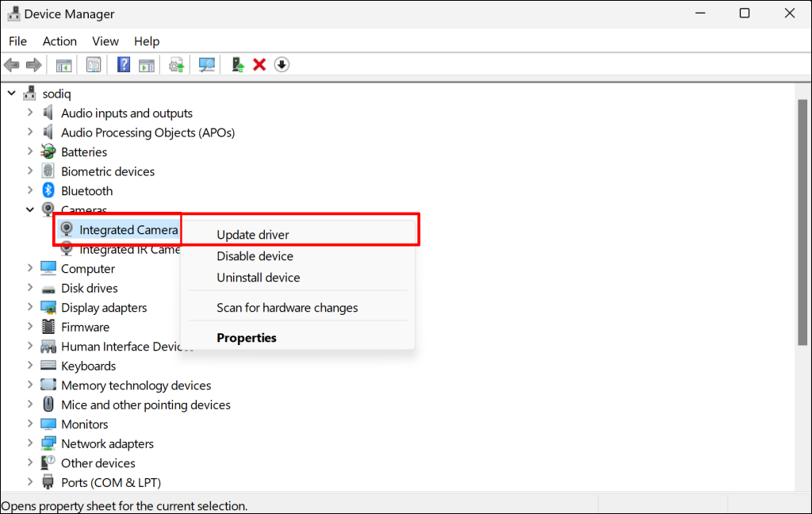Open the Action menu
This screenshot has height=514, width=812.
pyautogui.click(x=59, y=41)
